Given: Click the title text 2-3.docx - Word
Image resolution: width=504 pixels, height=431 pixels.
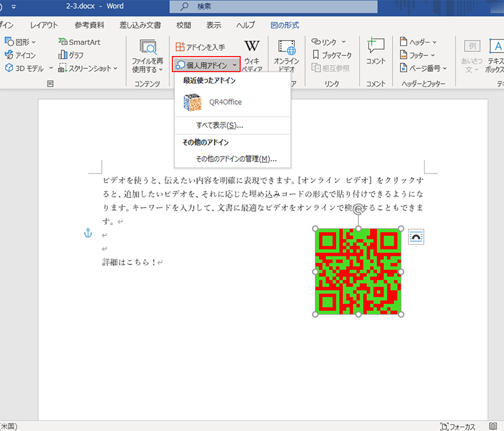Looking at the screenshot, I should coord(95,6).
